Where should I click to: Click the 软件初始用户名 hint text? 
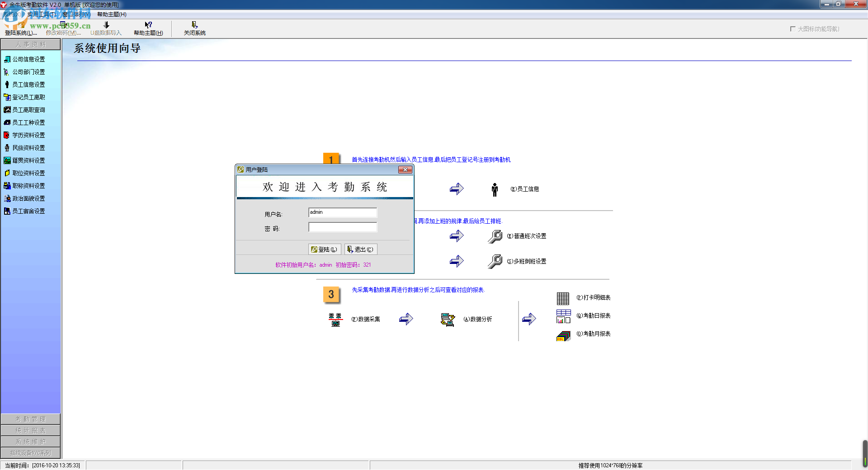pos(323,265)
